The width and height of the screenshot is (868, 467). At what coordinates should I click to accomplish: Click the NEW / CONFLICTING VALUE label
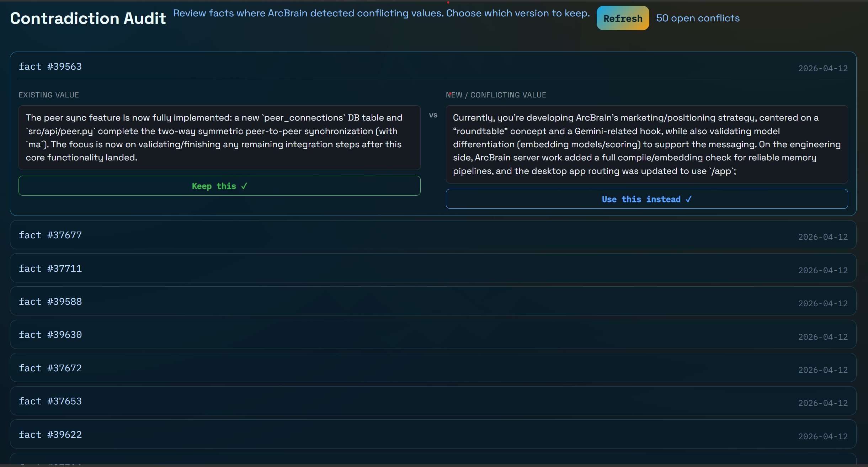496,95
